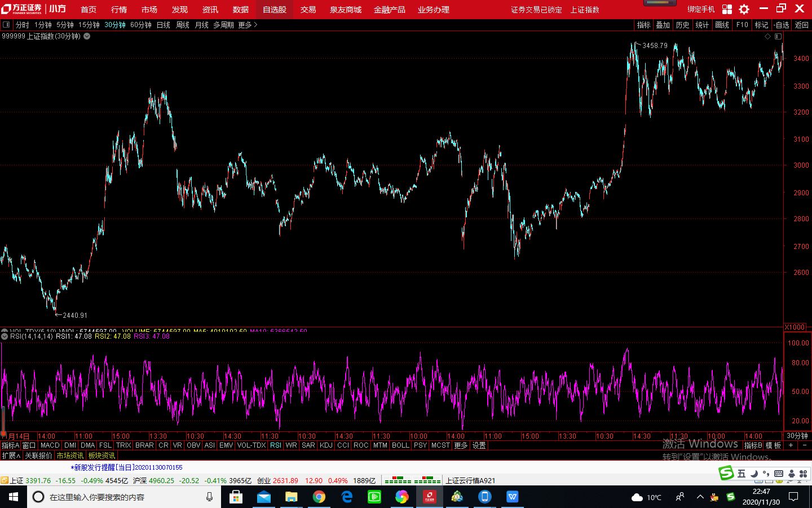Screen dimensions: 812x508
Task: Open 新股发行提醒 notice link
Action: pos(127,467)
